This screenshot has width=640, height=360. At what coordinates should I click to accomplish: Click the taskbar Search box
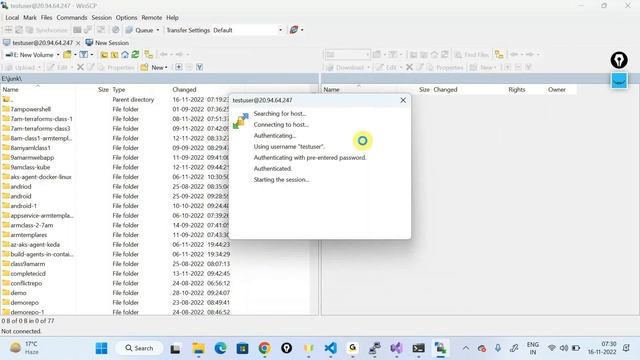coord(139,348)
